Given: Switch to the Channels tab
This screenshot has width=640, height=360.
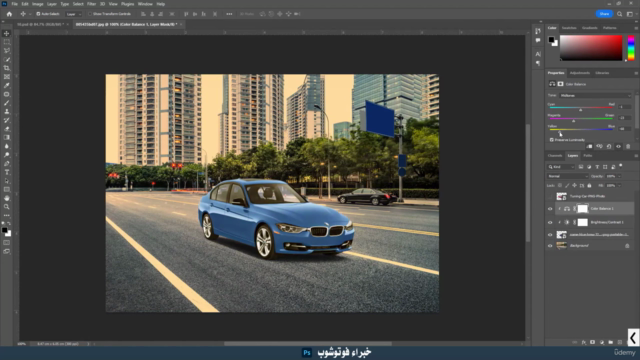Looking at the screenshot, I should [x=555, y=156].
